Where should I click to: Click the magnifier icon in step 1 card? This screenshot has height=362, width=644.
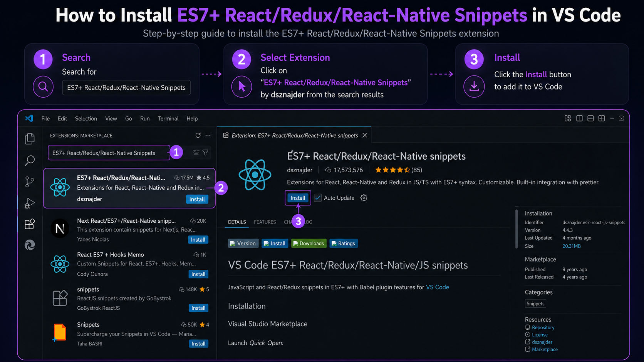click(x=43, y=87)
